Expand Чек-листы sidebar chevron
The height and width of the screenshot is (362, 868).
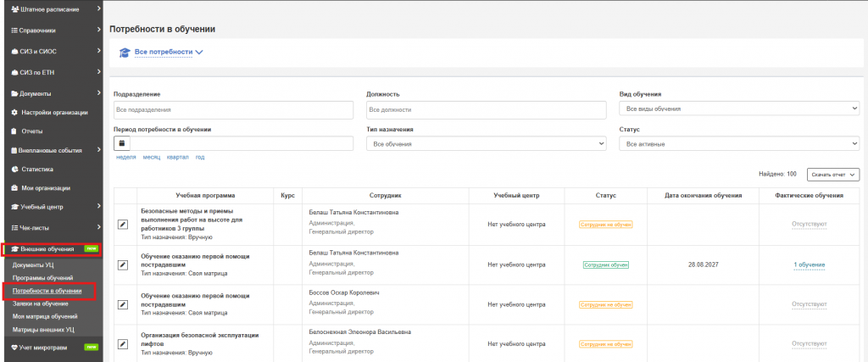(x=98, y=226)
